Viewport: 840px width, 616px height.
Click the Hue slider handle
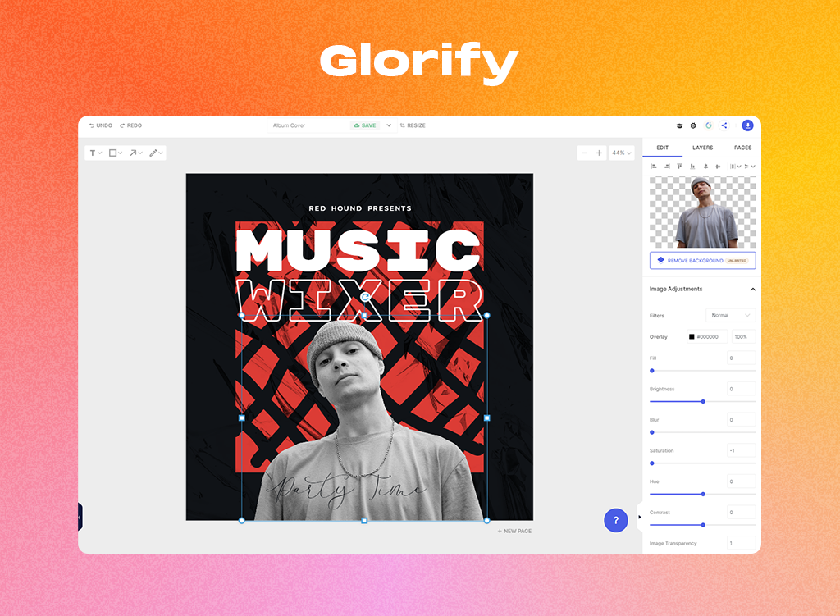click(703, 494)
